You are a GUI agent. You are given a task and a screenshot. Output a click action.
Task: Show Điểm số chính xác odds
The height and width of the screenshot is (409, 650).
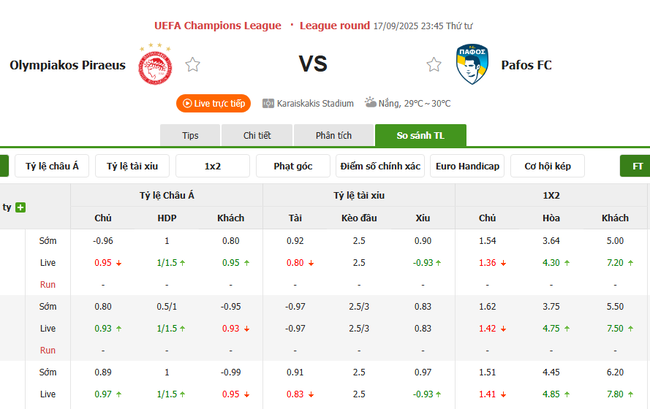[x=380, y=166]
